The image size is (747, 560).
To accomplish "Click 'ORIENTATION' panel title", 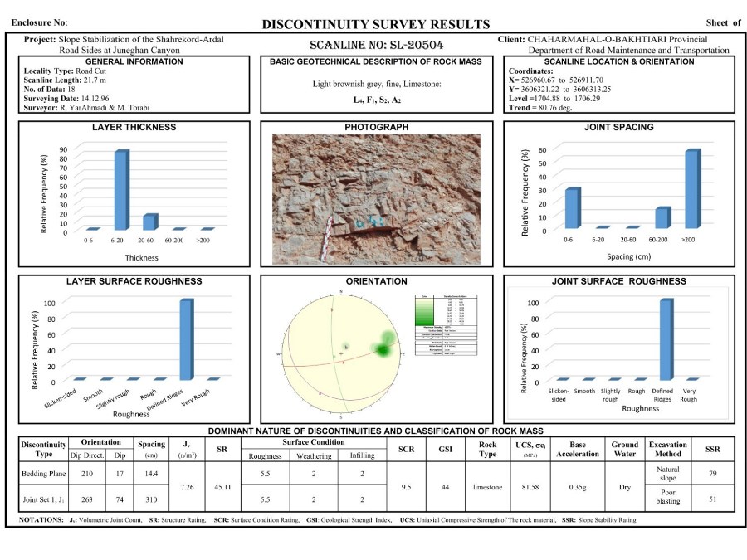I will tap(376, 281).
